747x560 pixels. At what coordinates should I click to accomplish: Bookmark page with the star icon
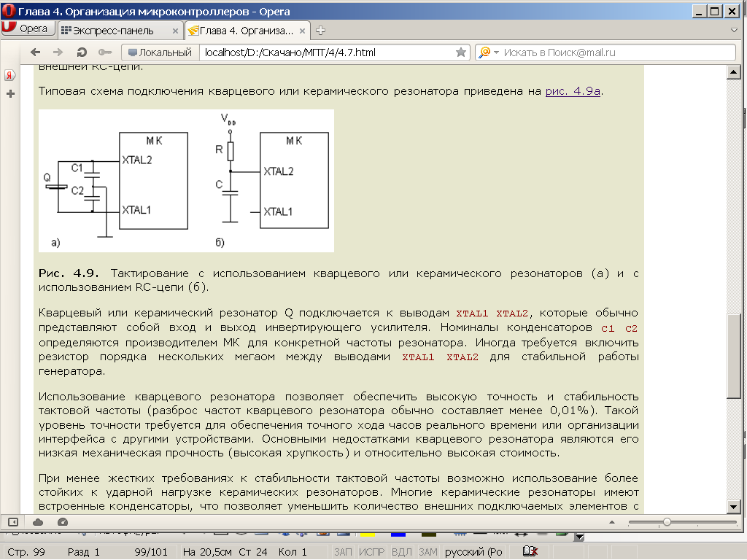coord(461,52)
